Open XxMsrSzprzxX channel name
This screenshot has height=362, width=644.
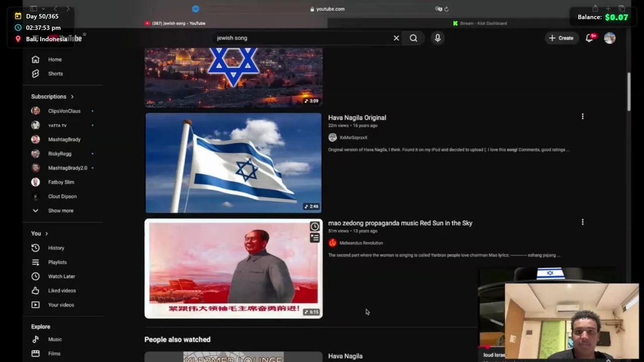click(x=353, y=137)
